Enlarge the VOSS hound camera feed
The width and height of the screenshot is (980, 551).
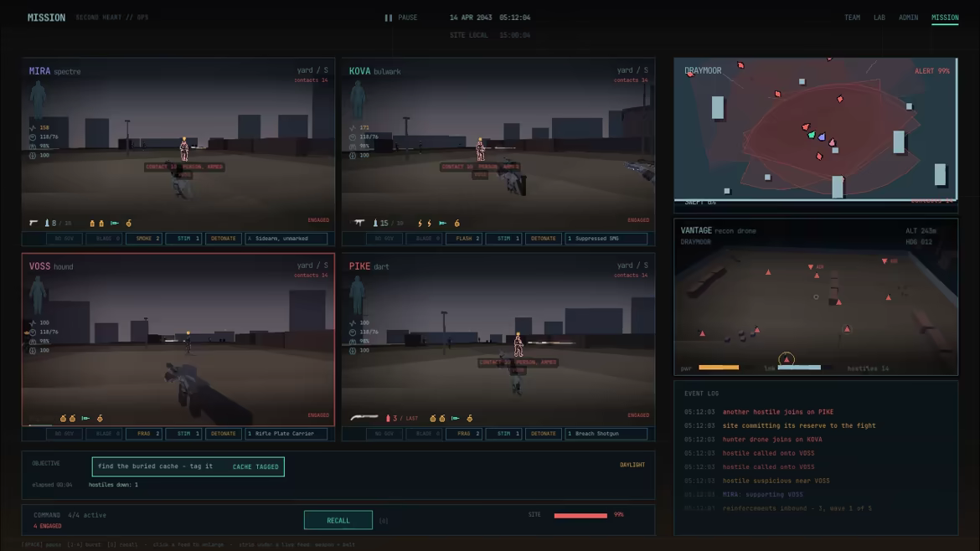coord(178,338)
